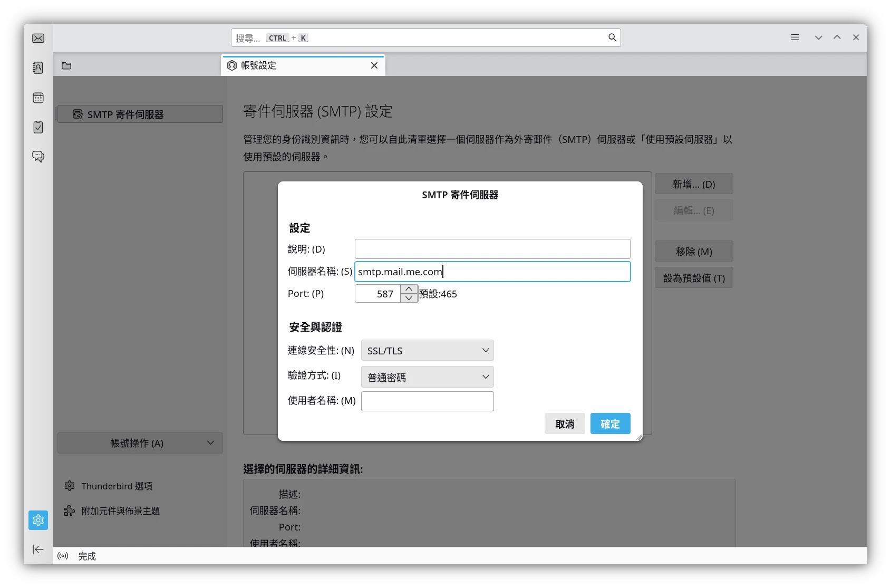Collapse the sidebar using the bottom arrow
891x588 pixels.
click(38, 550)
